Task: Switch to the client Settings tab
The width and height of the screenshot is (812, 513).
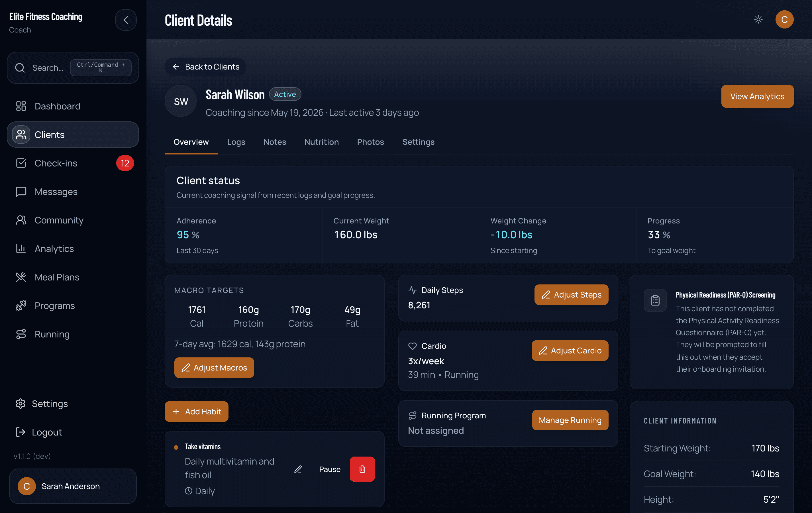Action: 419,142
